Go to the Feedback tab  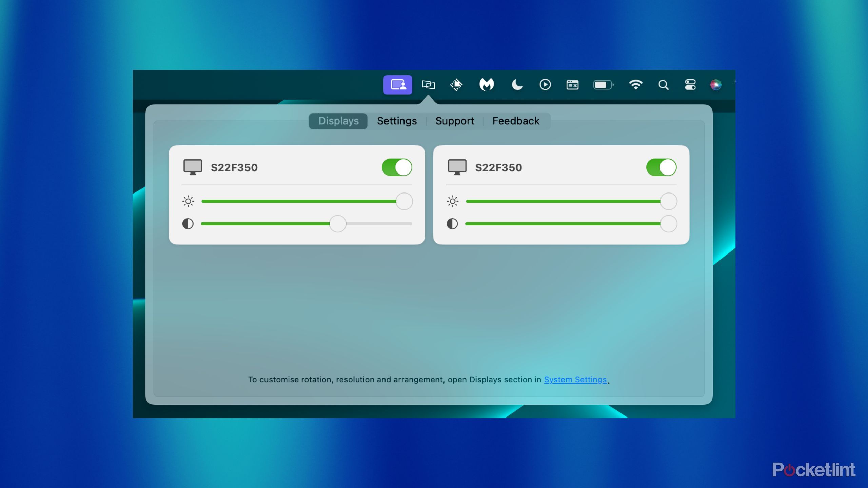click(x=516, y=121)
